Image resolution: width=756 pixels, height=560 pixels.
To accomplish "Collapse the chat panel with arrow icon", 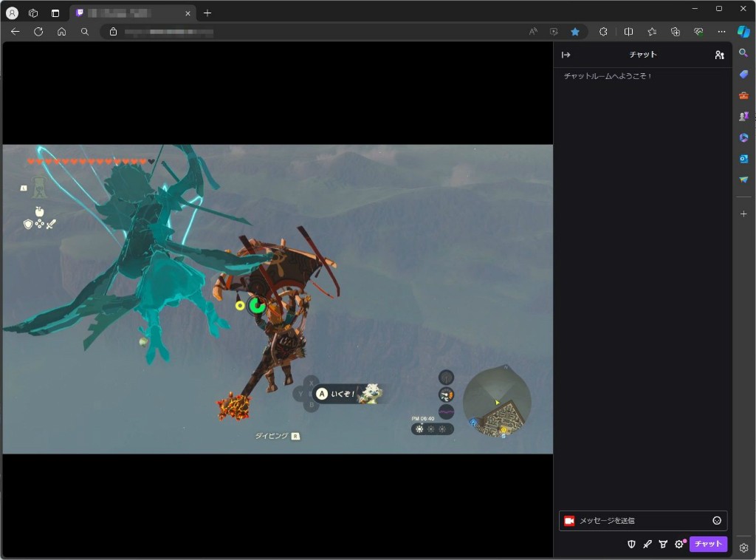I will (566, 55).
